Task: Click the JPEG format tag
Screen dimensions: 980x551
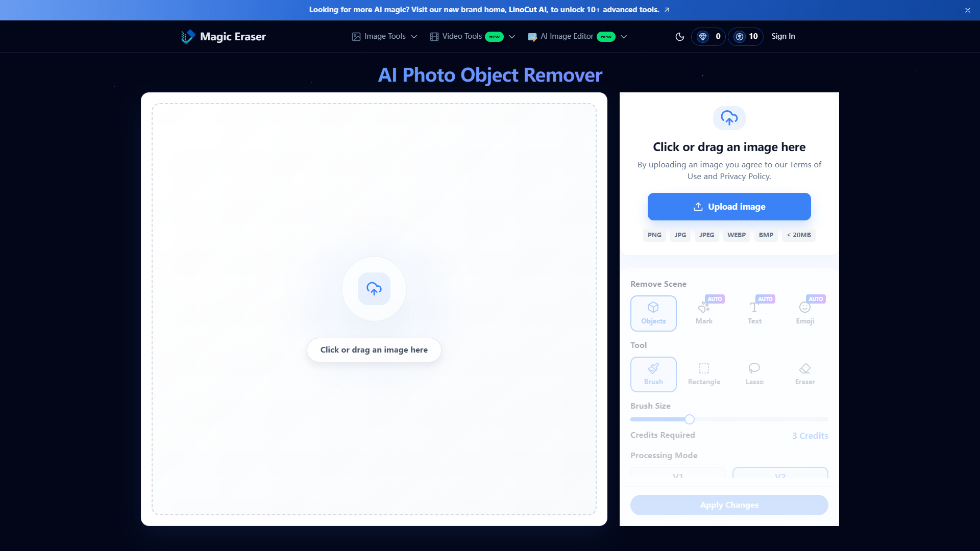Action: point(706,235)
